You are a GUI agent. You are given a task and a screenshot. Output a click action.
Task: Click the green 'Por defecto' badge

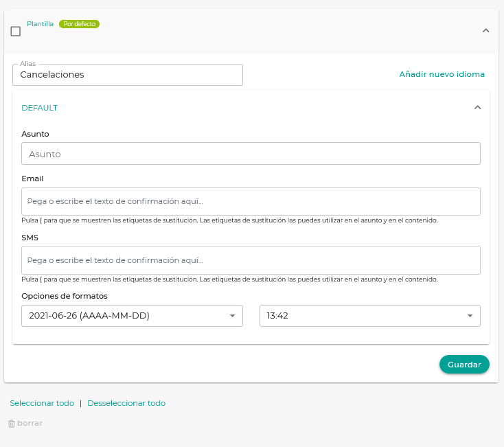coord(79,24)
